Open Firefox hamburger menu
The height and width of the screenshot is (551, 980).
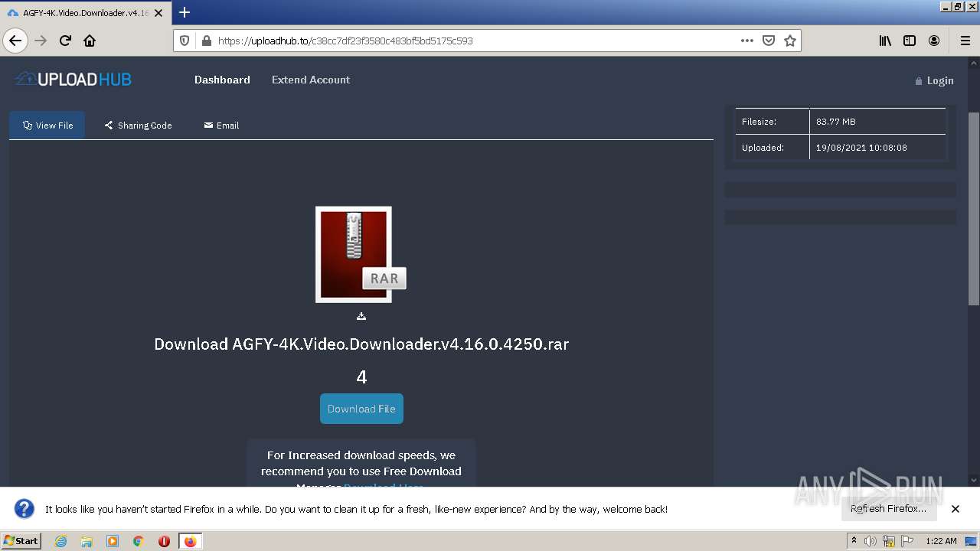(x=965, y=41)
